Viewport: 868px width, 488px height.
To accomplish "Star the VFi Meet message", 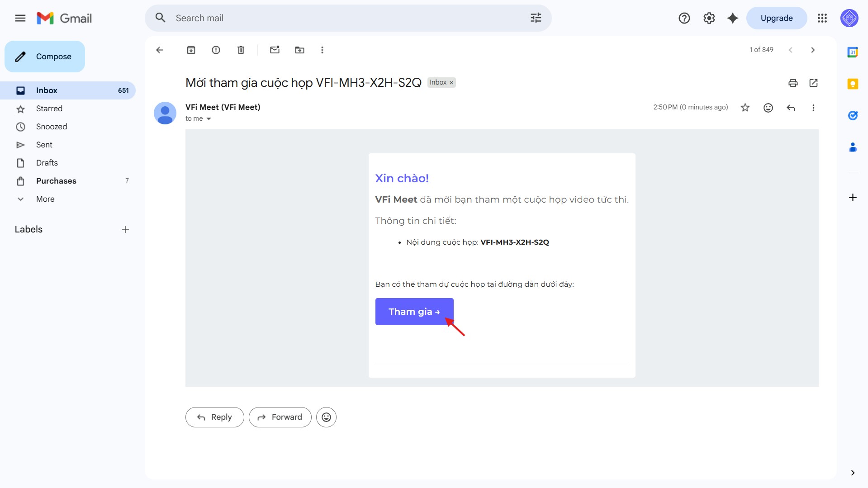I will click(x=745, y=108).
